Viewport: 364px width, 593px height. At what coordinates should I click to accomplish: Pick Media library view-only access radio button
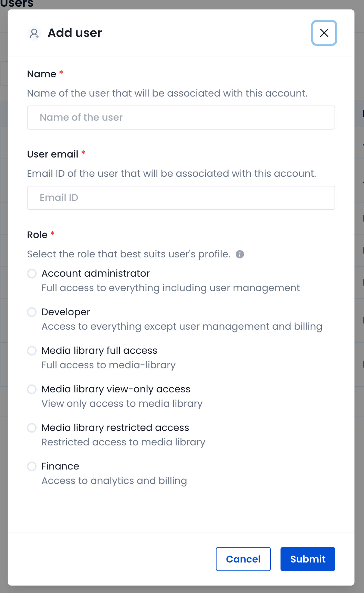coord(32,389)
